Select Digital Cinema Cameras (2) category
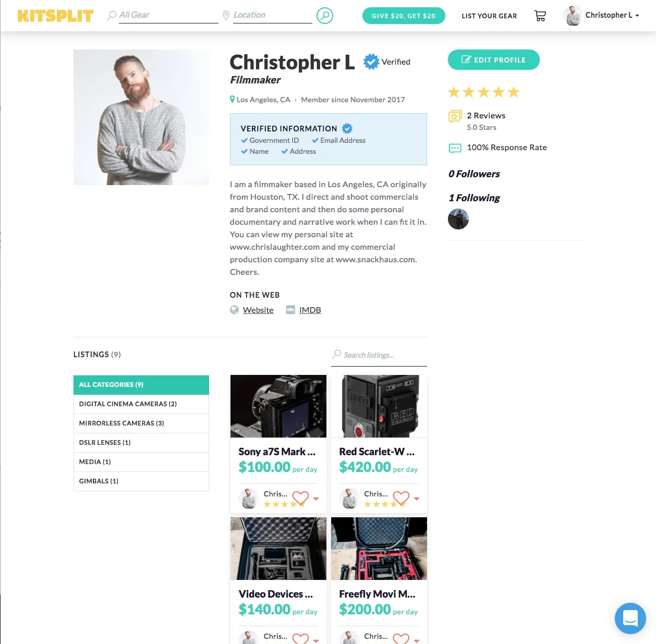This screenshot has height=644, width=656. (141, 404)
